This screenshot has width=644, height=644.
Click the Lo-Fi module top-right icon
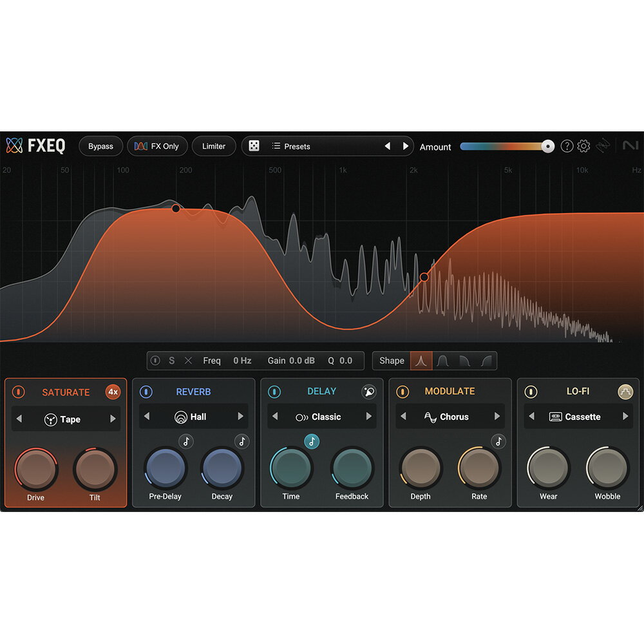625,392
